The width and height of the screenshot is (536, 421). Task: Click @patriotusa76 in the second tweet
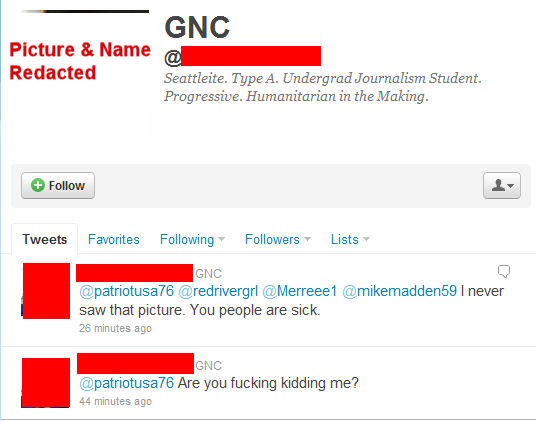point(126,383)
